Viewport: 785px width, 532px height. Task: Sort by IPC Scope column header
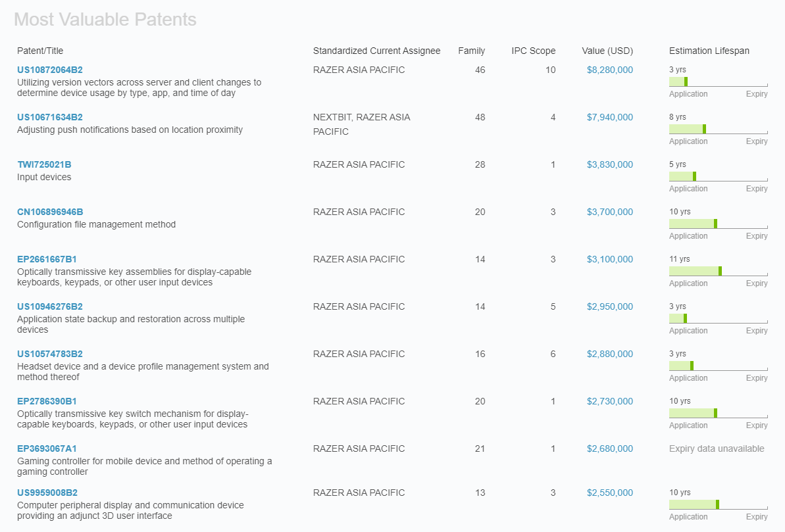[x=533, y=51]
